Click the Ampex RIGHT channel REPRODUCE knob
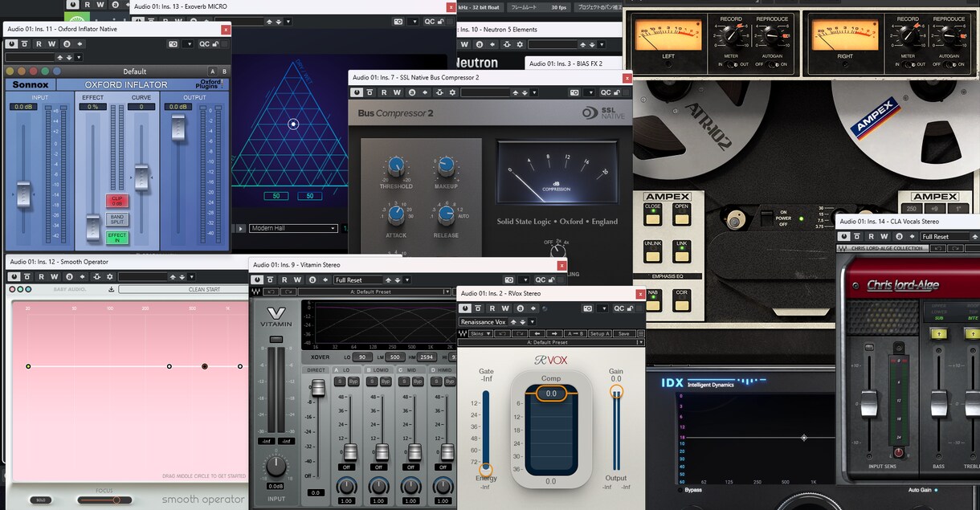This screenshot has height=510, width=980. (x=949, y=35)
